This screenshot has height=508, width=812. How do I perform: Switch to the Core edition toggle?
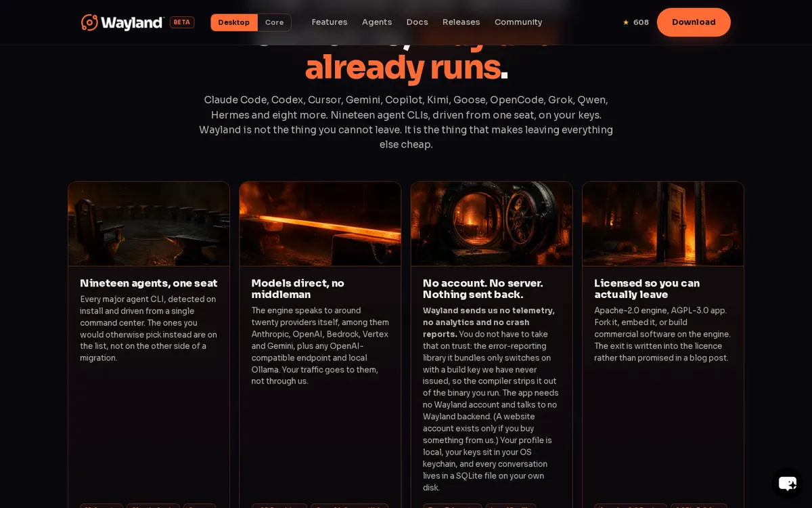tap(274, 22)
